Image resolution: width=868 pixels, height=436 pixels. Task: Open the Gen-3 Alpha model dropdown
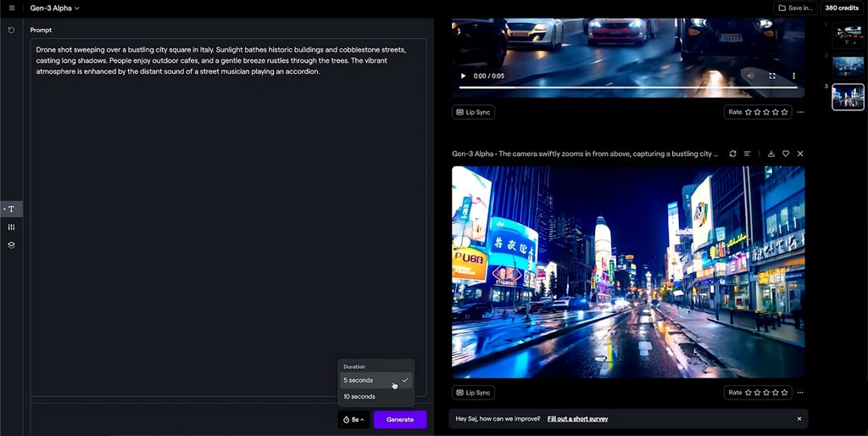[55, 8]
